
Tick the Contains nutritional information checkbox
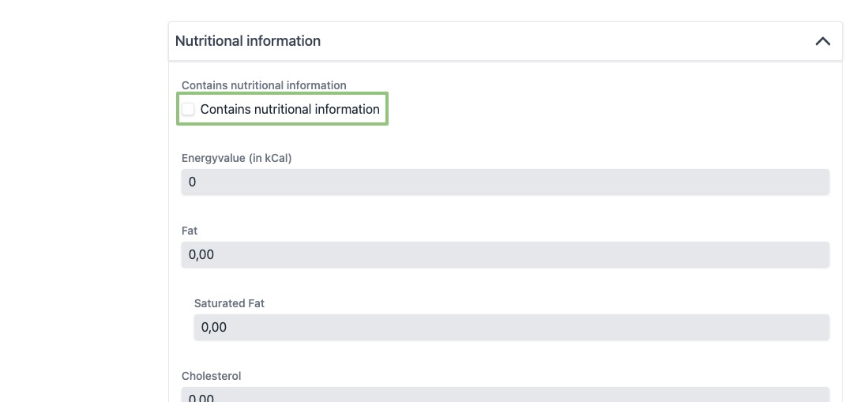pyautogui.click(x=188, y=109)
